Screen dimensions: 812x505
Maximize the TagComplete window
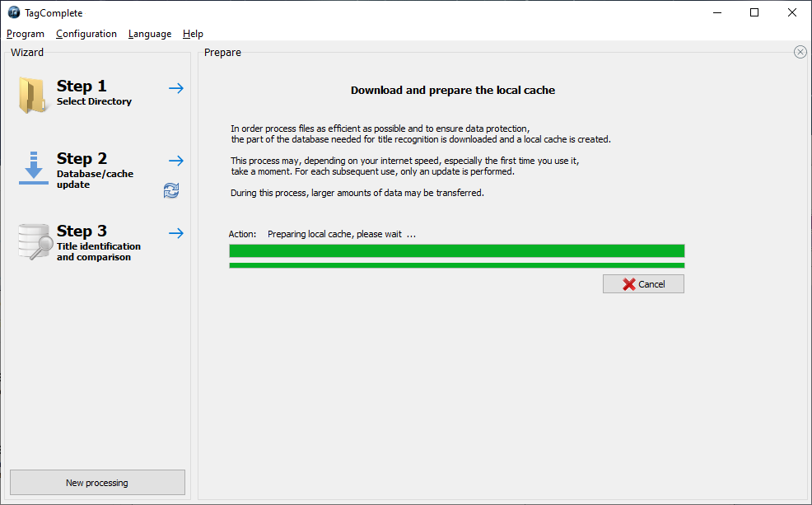(754, 12)
